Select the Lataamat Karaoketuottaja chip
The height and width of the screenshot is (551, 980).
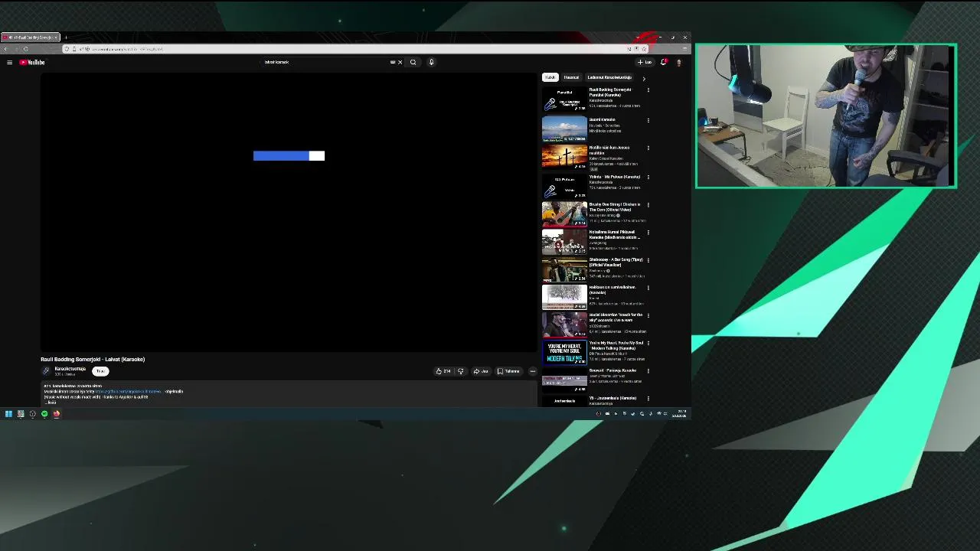609,77
